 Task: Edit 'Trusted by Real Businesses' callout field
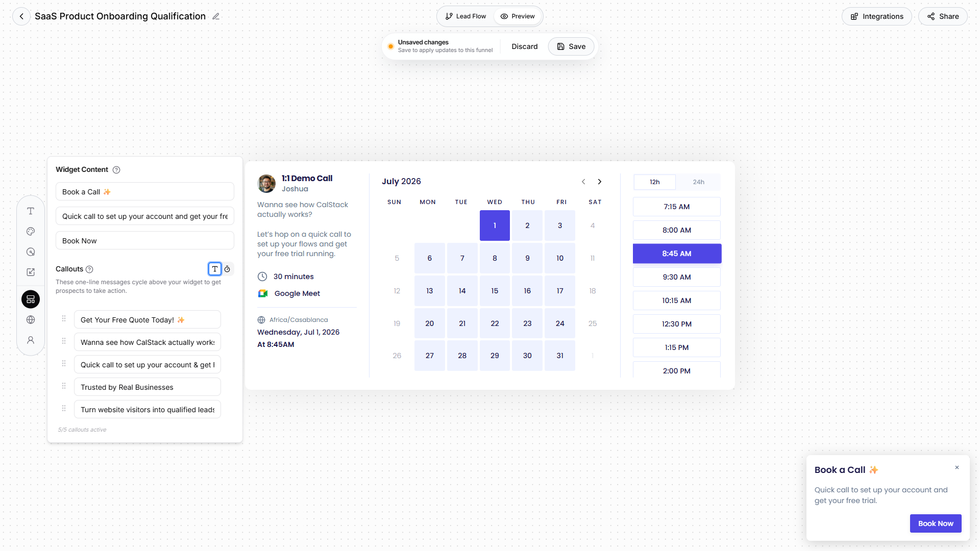click(x=148, y=387)
